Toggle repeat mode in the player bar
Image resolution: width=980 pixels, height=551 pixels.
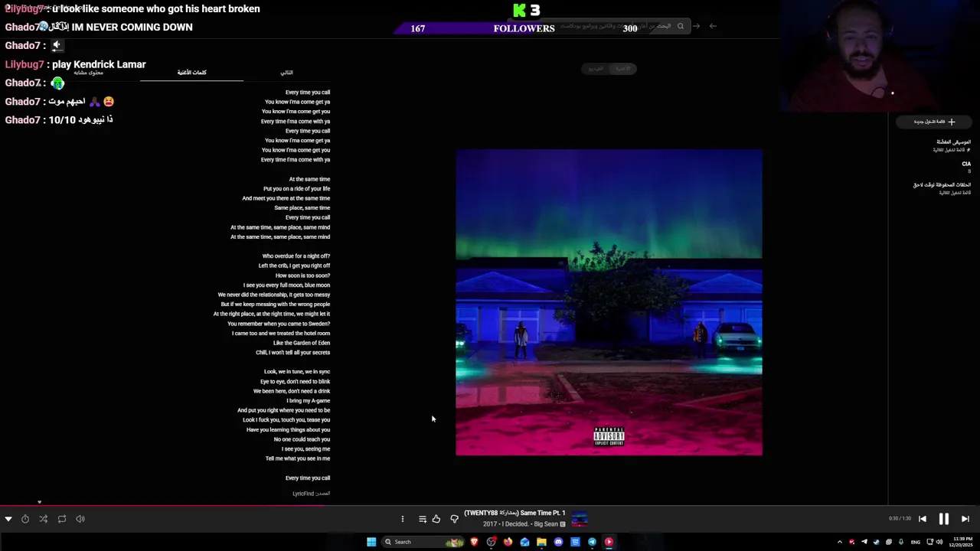pos(62,519)
